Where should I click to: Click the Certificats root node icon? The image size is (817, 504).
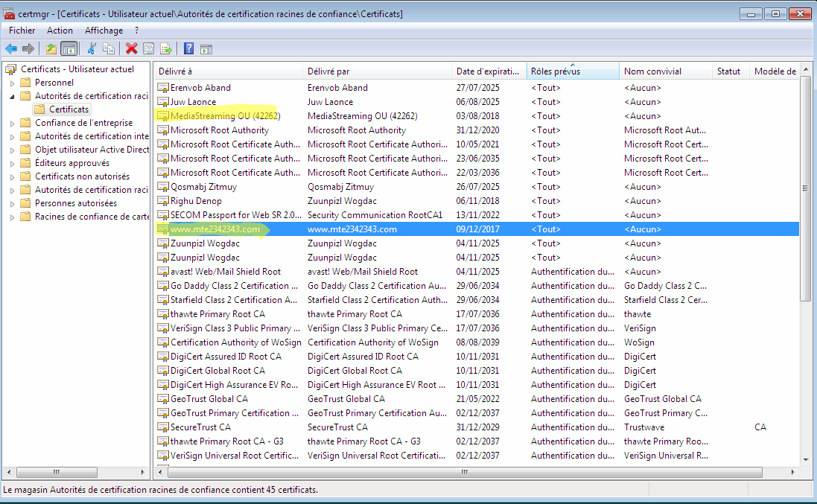click(11, 69)
